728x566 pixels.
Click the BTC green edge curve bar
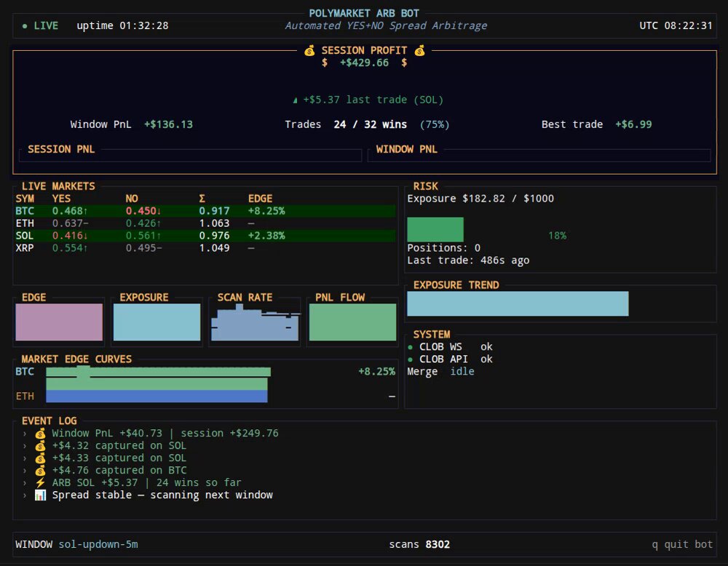(x=158, y=378)
